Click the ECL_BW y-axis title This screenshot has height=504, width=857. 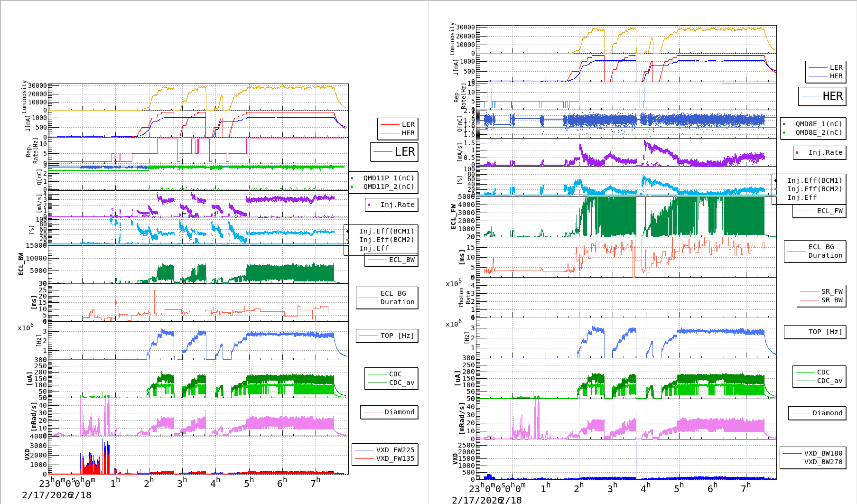coord(21,264)
